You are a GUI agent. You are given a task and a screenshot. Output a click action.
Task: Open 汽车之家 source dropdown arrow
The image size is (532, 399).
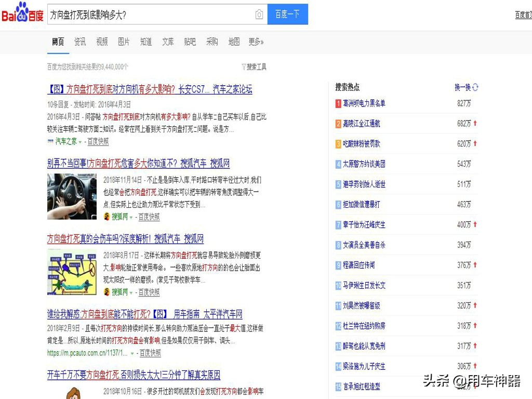pyautogui.click(x=80, y=142)
